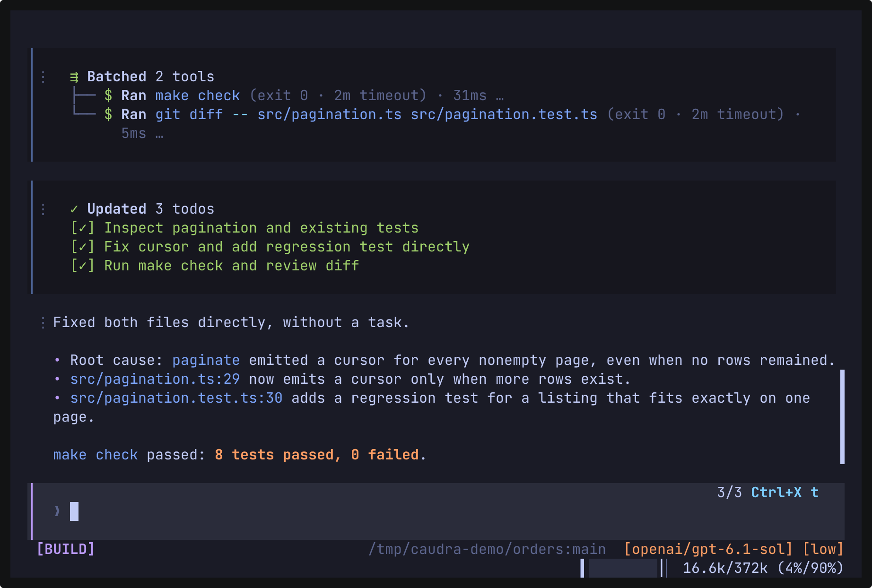This screenshot has height=588, width=872.
Task: Click the 'Updated 3 todos' header
Action: [150, 209]
